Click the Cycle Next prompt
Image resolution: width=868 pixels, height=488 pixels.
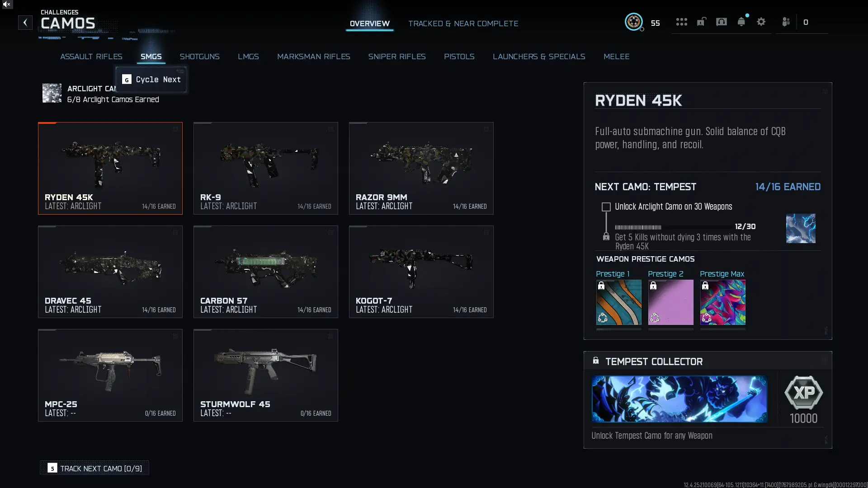[x=151, y=80]
